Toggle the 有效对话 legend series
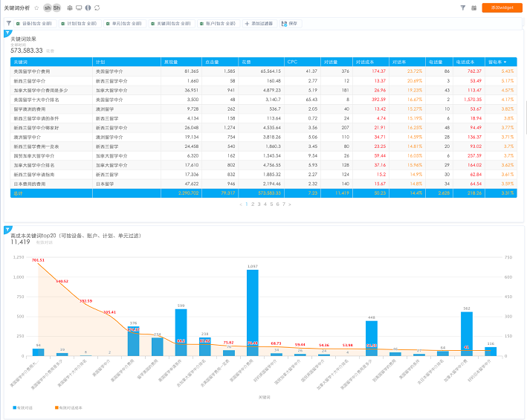Image resolution: width=527 pixels, height=420 pixels. point(20,408)
